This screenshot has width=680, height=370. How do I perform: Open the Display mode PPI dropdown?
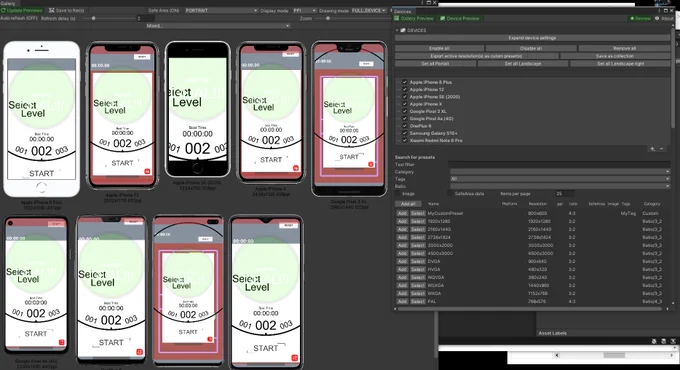(x=304, y=10)
